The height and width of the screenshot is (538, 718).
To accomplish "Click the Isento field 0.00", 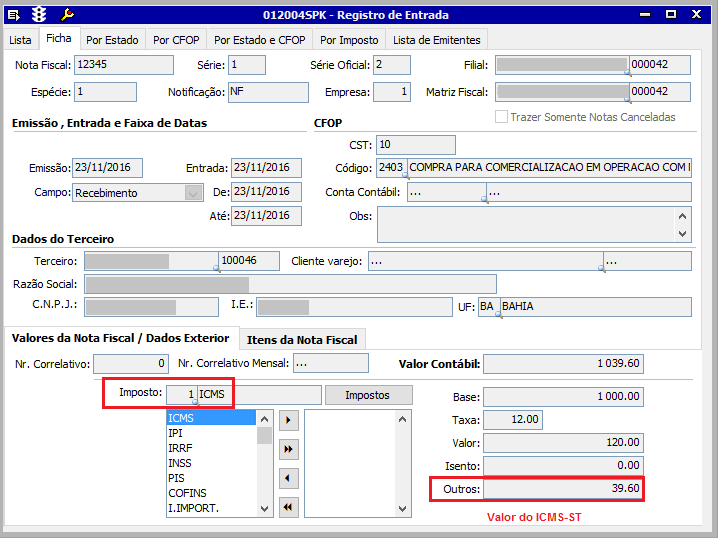I will coord(564,466).
